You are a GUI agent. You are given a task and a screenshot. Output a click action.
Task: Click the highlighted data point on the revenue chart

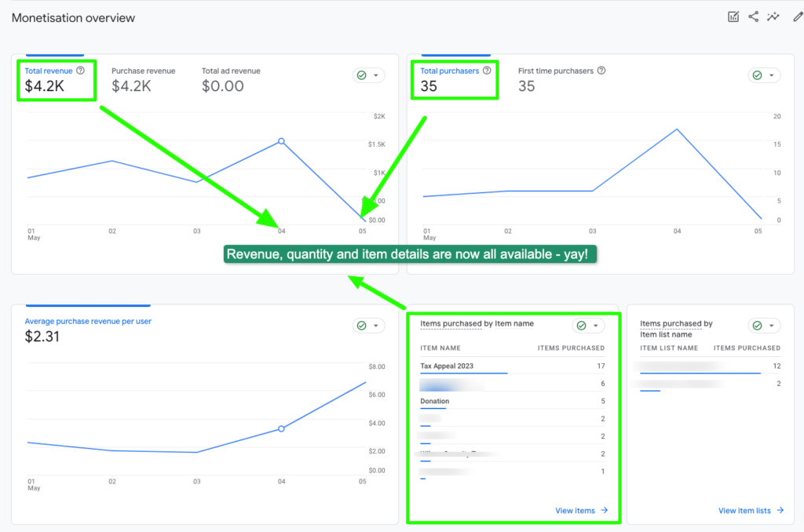[280, 142]
